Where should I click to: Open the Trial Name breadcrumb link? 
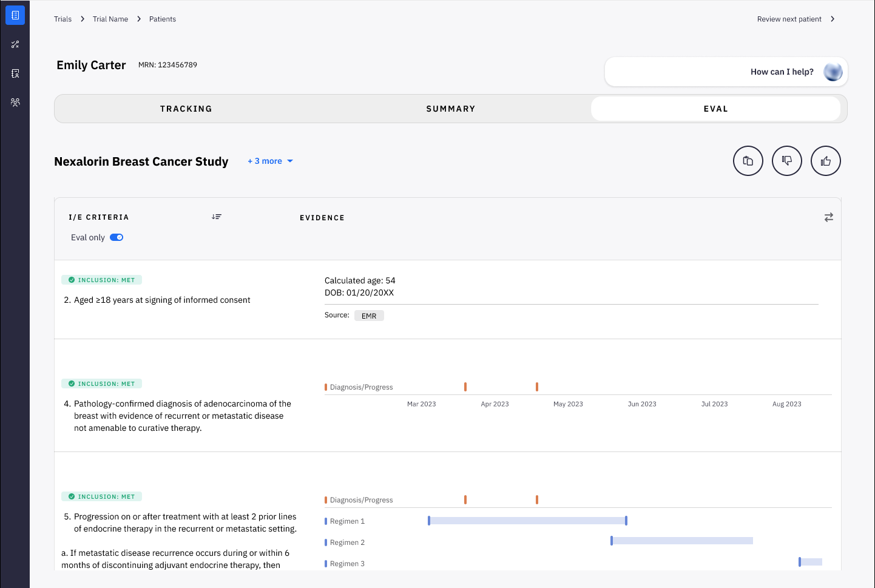(x=110, y=19)
